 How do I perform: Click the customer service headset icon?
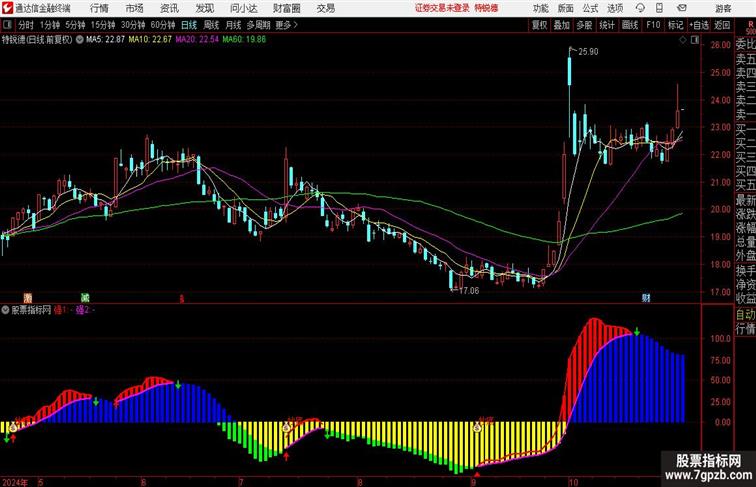click(640, 8)
